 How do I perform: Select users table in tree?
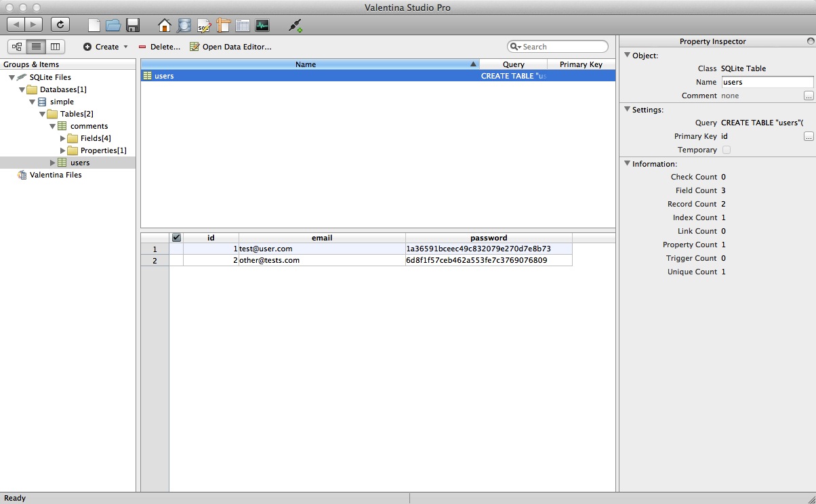click(80, 163)
